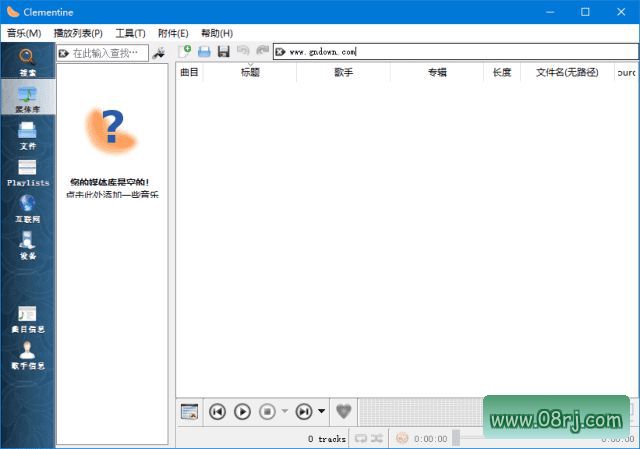Click the library options wrench icon
Image resolution: width=640 pixels, height=449 pixels.
159,53
